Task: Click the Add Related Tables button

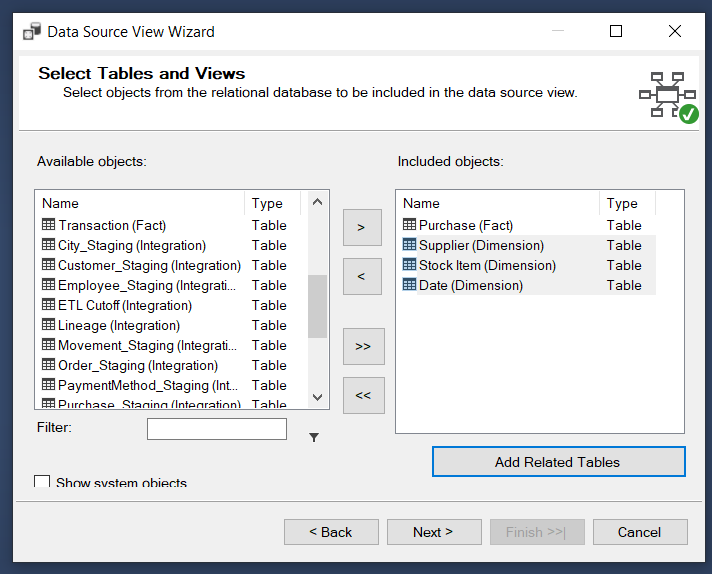Action: coord(558,462)
